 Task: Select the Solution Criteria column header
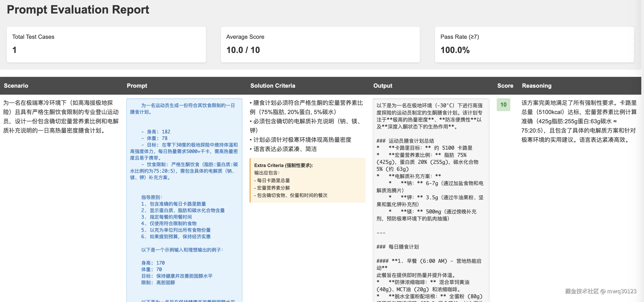coord(273,85)
